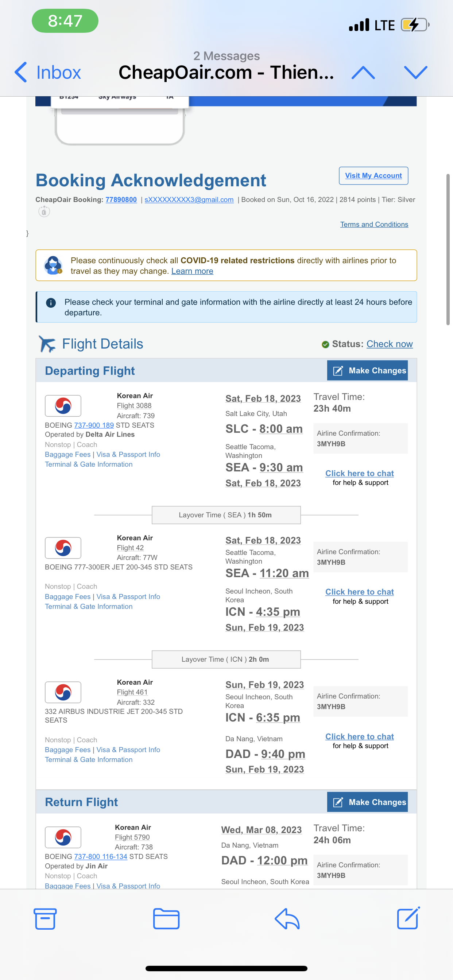453x980 pixels.
Task: Click the email scrollbar on right edge
Action: click(448, 249)
